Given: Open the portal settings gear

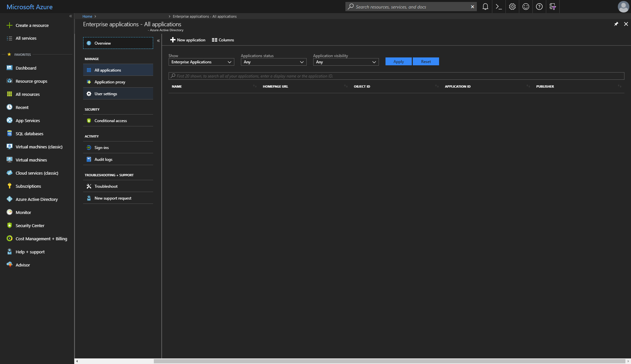Looking at the screenshot, I should tap(512, 7).
